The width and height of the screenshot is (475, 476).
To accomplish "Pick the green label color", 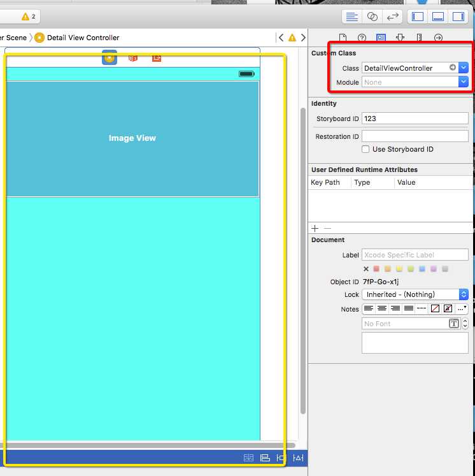I will pyautogui.click(x=411, y=269).
